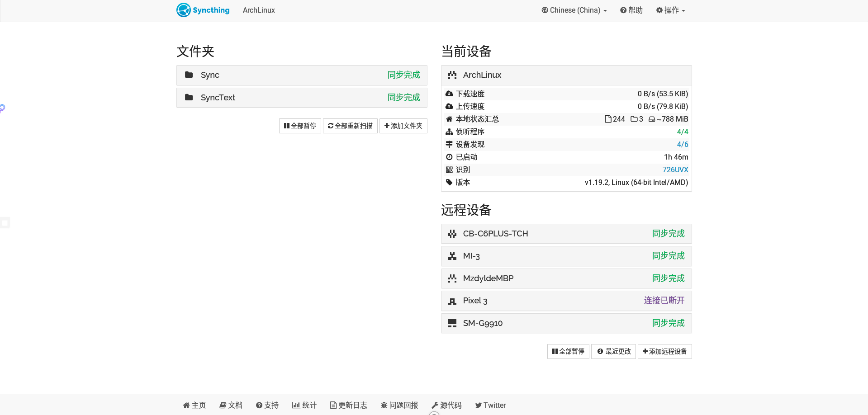
Task: Open the Chinese (China) language dropdown
Action: (574, 10)
